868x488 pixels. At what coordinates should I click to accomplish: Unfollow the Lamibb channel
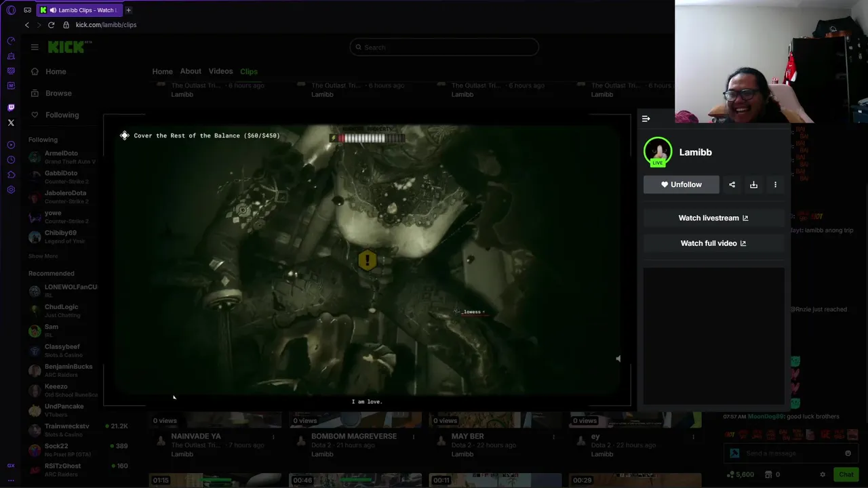pyautogui.click(x=682, y=184)
